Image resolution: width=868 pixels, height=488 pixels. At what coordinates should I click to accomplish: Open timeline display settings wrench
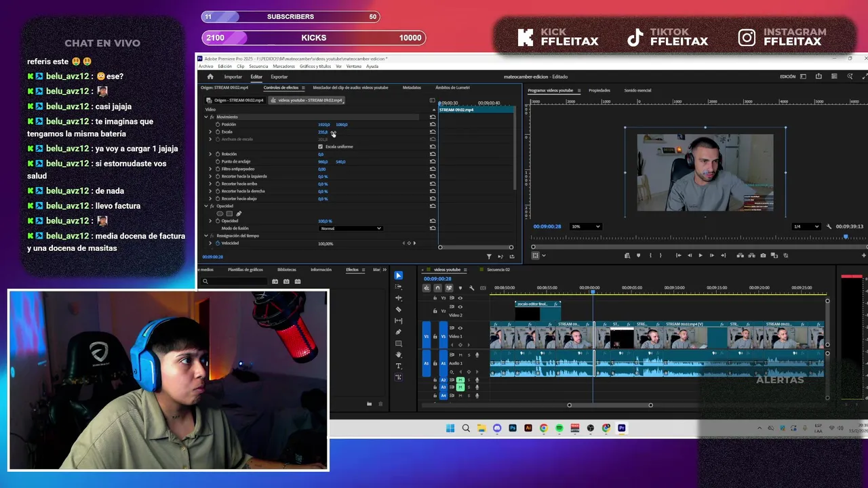pos(471,288)
